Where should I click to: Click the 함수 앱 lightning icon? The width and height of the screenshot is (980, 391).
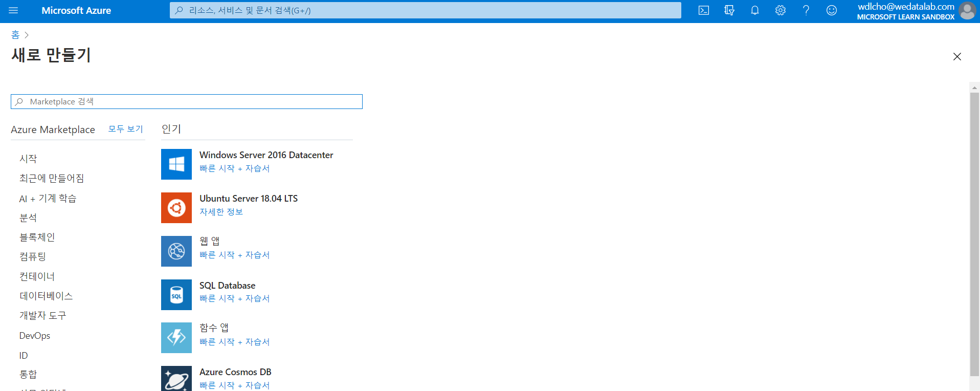pos(176,338)
